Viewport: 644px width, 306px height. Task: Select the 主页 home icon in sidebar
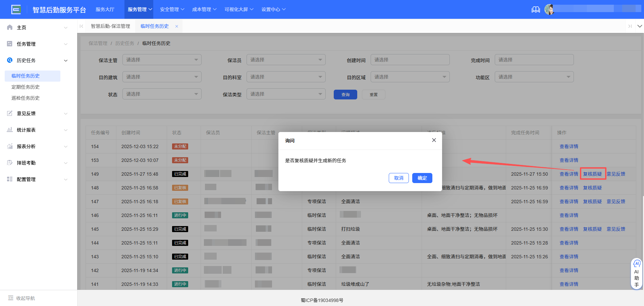pos(9,27)
